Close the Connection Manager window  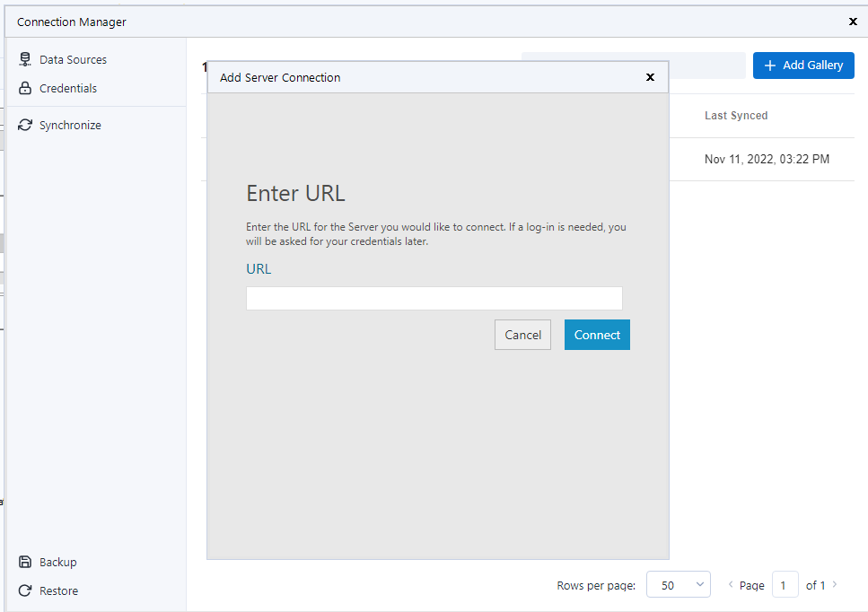[x=852, y=22]
